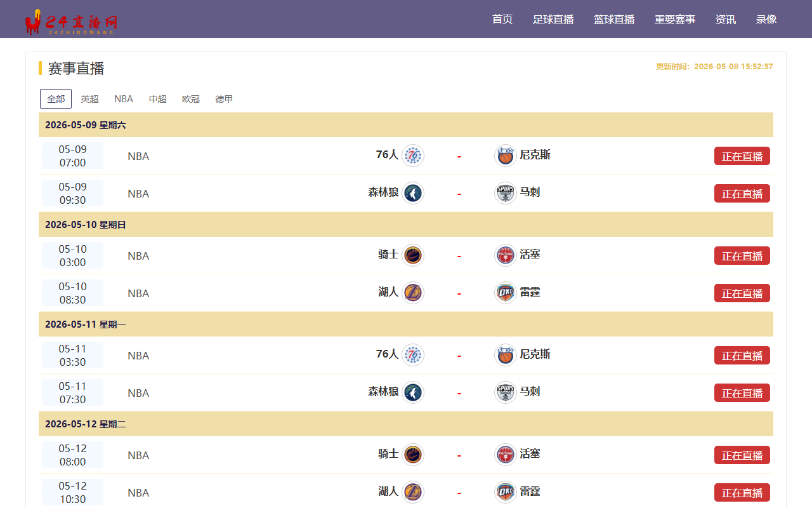Select the 全部 filter tab

tap(56, 99)
